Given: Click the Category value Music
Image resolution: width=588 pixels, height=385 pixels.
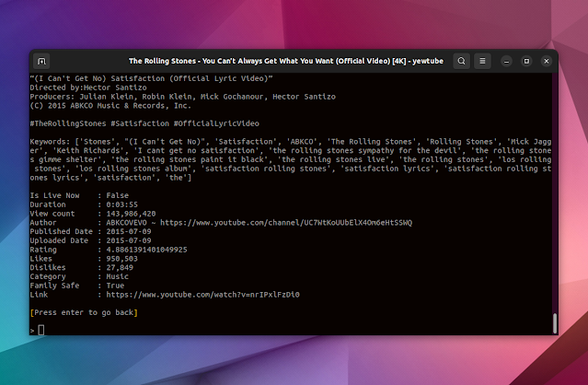Looking at the screenshot, I should click(x=118, y=276).
